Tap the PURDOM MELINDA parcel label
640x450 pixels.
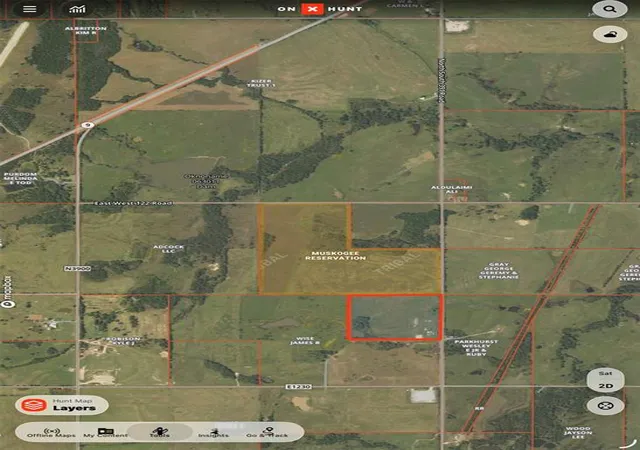(x=20, y=178)
